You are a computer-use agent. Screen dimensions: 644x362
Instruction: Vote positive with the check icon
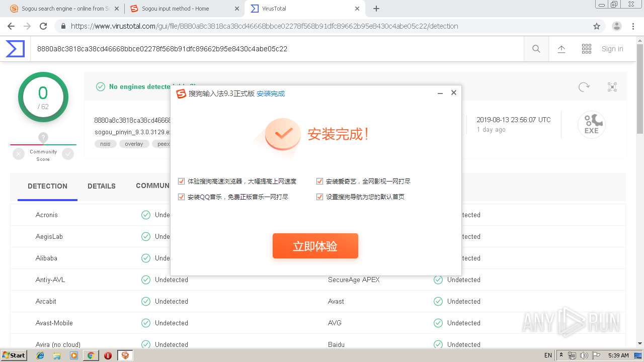coord(68,154)
